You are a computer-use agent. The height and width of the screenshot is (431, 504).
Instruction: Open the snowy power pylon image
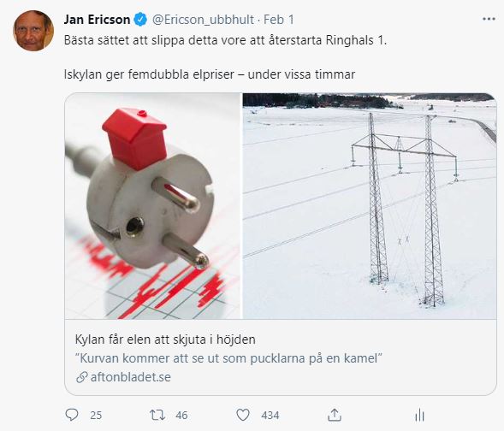(370, 206)
